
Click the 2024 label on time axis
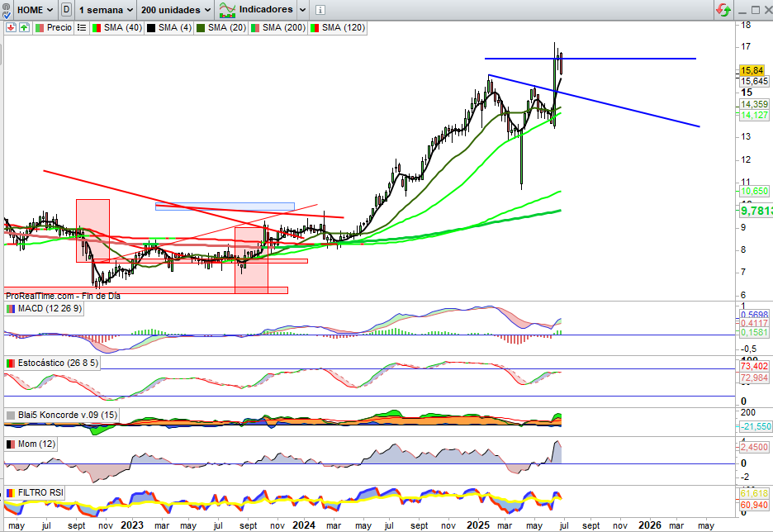click(x=304, y=525)
